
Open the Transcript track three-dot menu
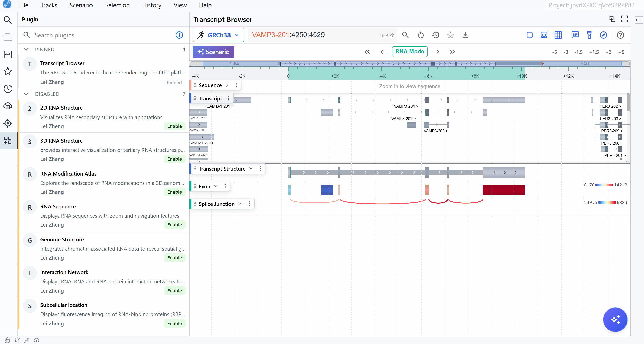[x=228, y=98]
